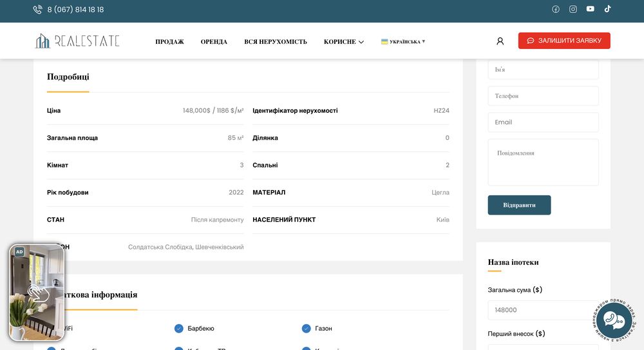Viewport: 644px width, 350px height.
Task: Expand the Корисне dropdown menu
Action: (x=343, y=42)
